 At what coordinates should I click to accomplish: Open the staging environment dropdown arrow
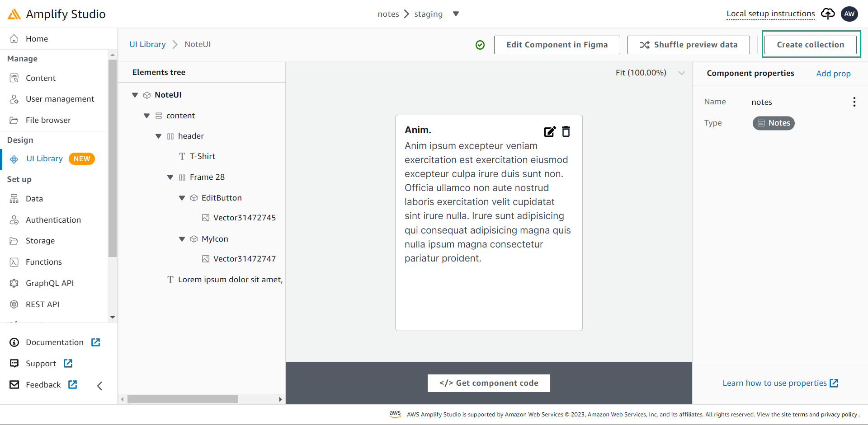(456, 14)
